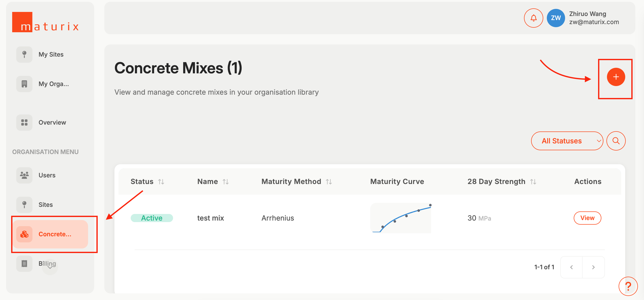Open the help question mark icon

(628, 286)
